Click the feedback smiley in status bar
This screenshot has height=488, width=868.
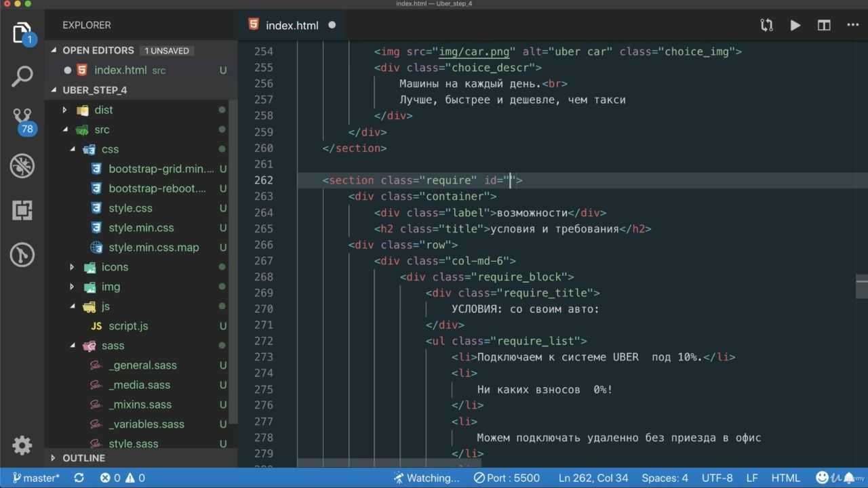823,478
